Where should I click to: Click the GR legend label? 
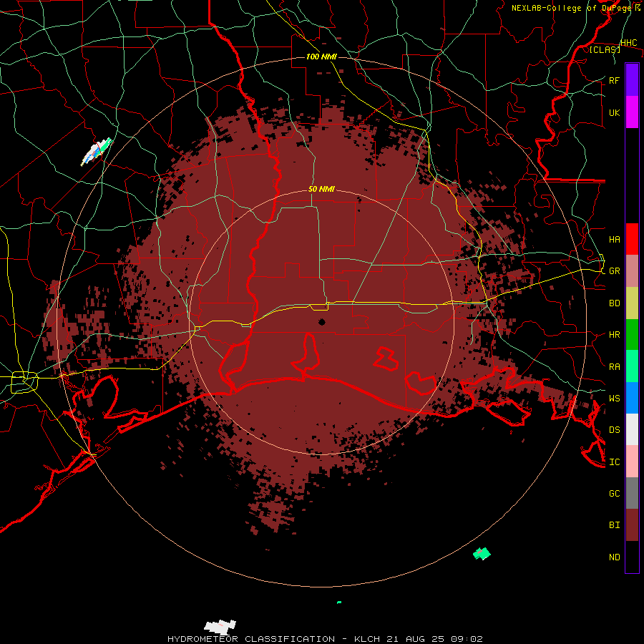[614, 271]
